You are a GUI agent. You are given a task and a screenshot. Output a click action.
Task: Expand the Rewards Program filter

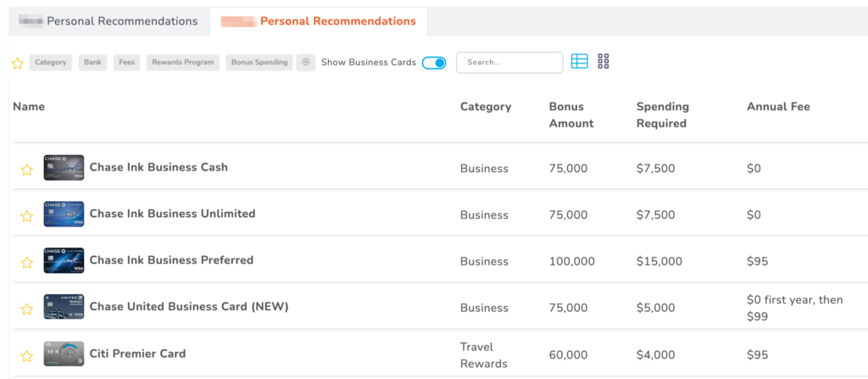(x=182, y=62)
